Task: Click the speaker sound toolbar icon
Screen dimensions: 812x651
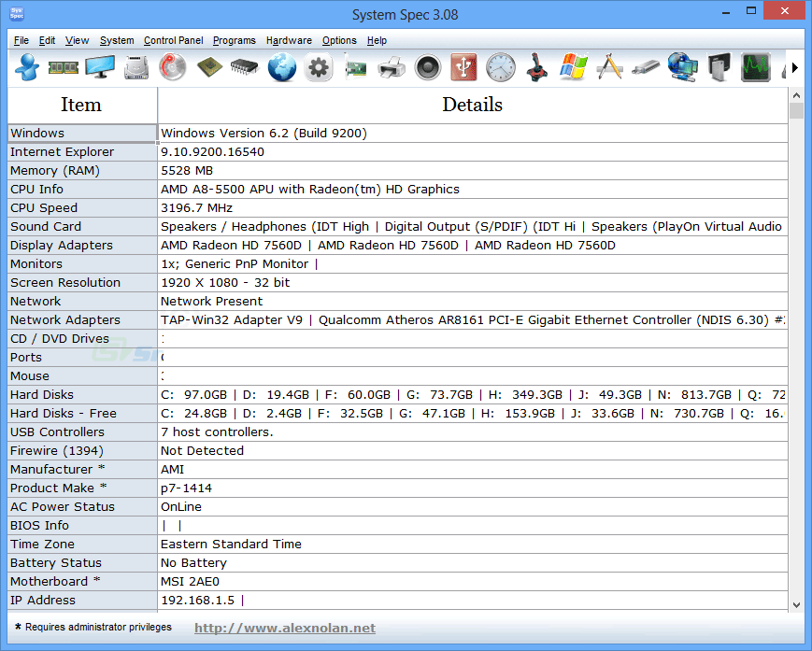Action: point(427,67)
